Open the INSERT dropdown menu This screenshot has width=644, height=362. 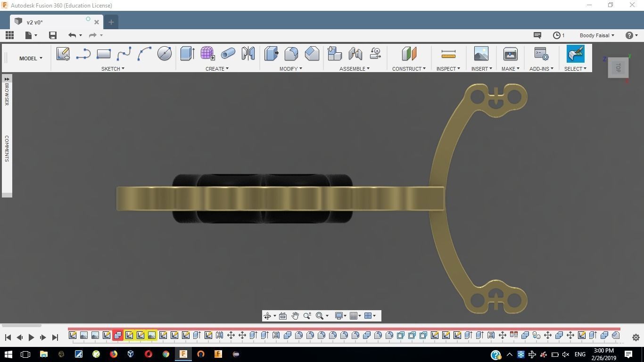point(481,69)
